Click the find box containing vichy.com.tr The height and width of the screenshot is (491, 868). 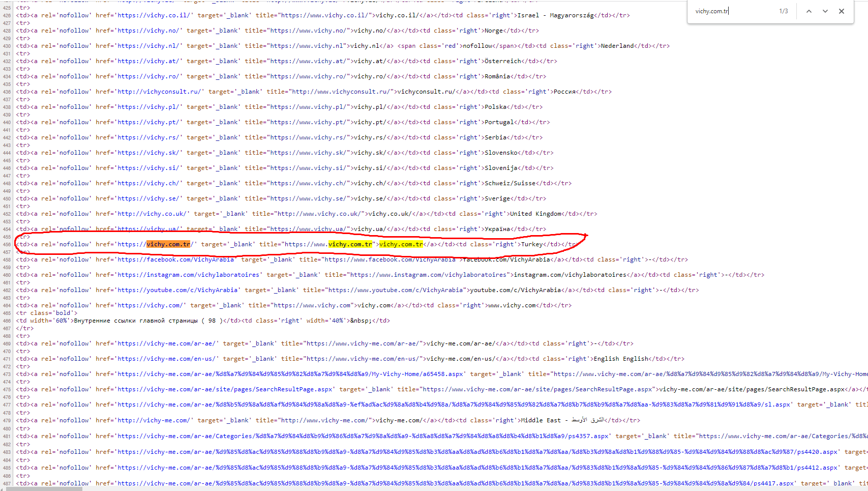click(x=732, y=11)
